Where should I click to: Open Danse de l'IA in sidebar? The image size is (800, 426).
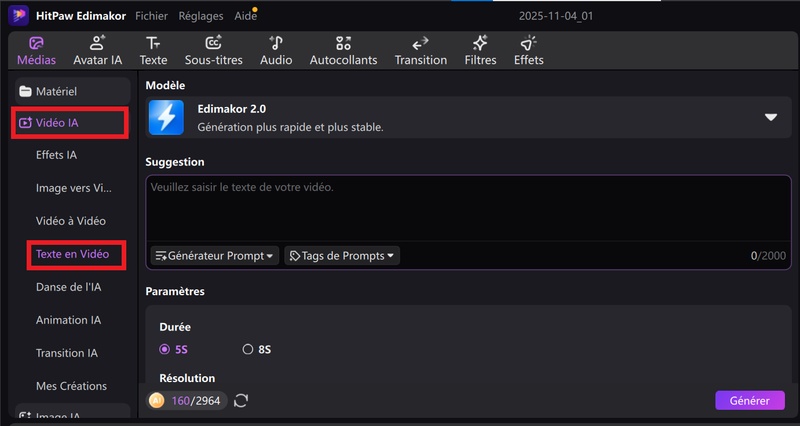[x=68, y=287]
